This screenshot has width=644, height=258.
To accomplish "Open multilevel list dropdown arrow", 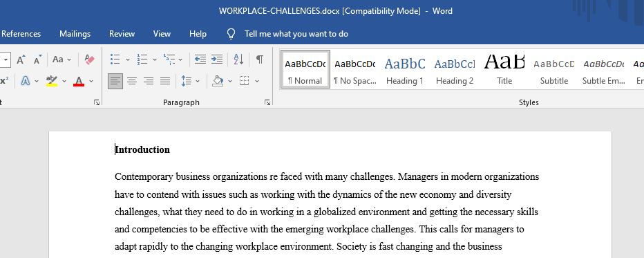I will click(x=180, y=60).
